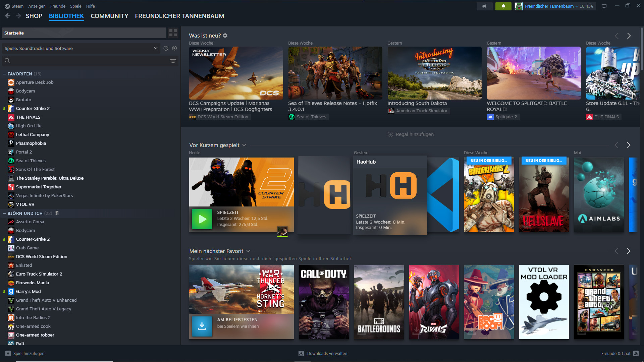The width and height of the screenshot is (644, 362).
Task: Open the Steam menu
Action: (17, 6)
